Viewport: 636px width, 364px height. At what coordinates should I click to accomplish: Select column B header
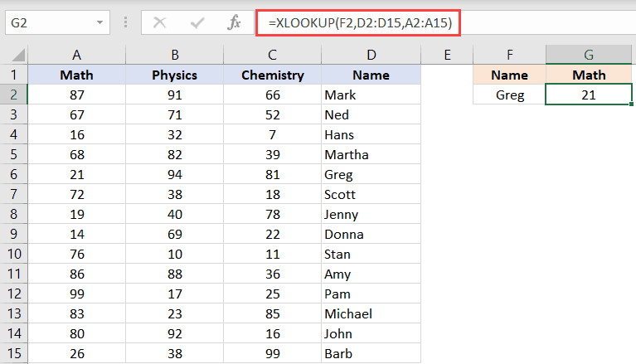pyautogui.click(x=174, y=55)
